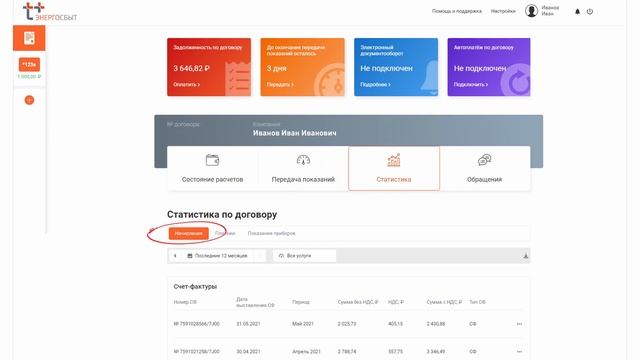Open the Иванов Иван profile name

(x=550, y=11)
